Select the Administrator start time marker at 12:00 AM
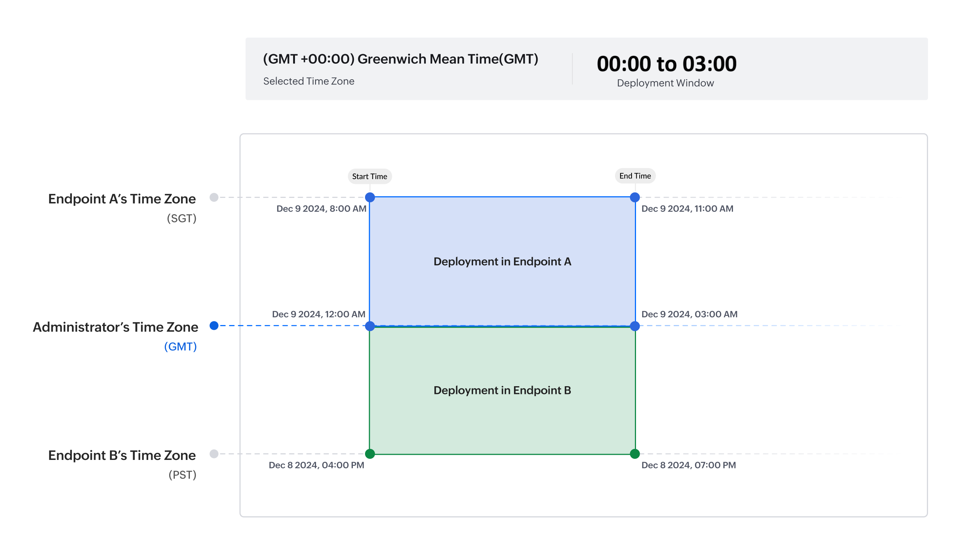 [369, 326]
